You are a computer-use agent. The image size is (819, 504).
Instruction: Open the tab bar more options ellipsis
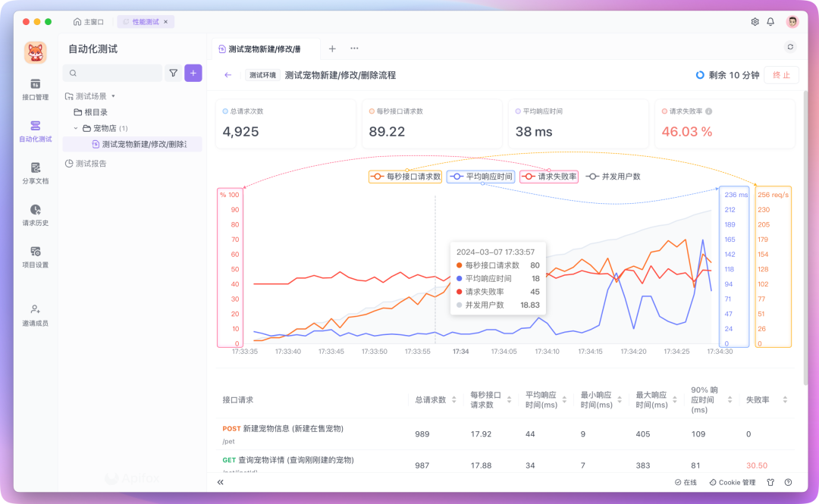coord(354,49)
